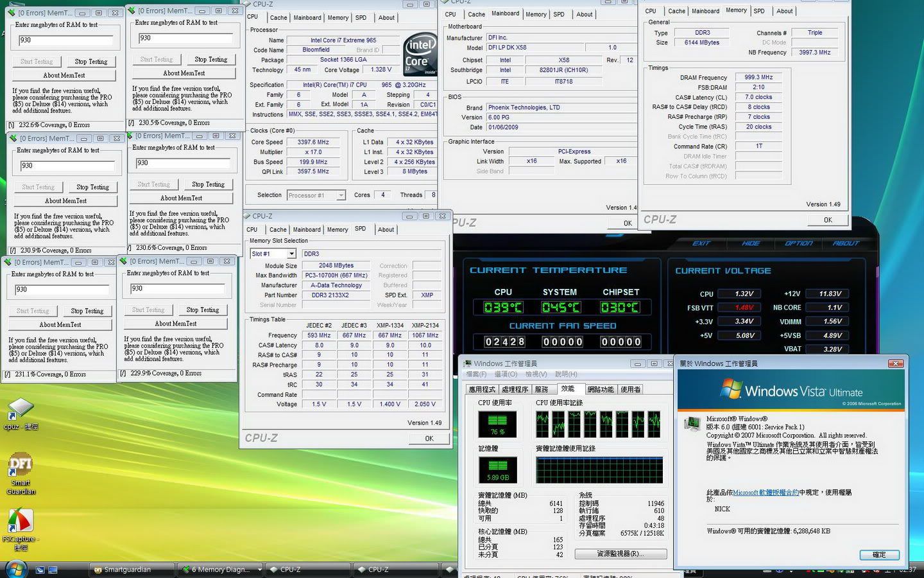Open the Processor #1 selection dropdown in CPU-Z

click(x=341, y=195)
